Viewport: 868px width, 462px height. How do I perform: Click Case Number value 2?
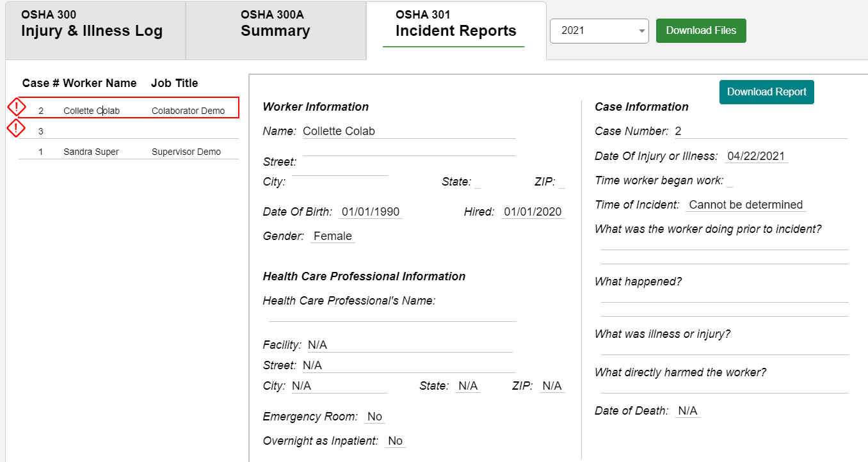761,131
